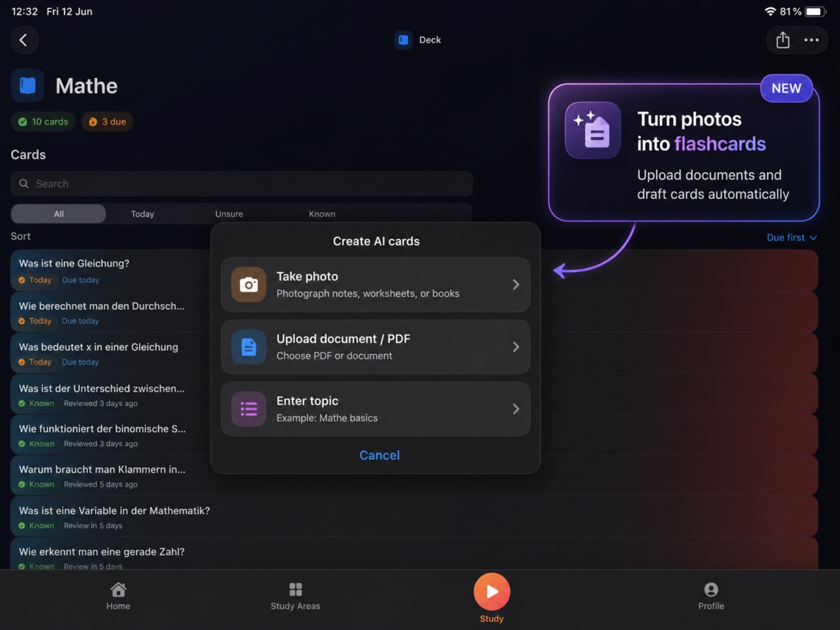Tap the back arrow button

pyautogui.click(x=24, y=40)
